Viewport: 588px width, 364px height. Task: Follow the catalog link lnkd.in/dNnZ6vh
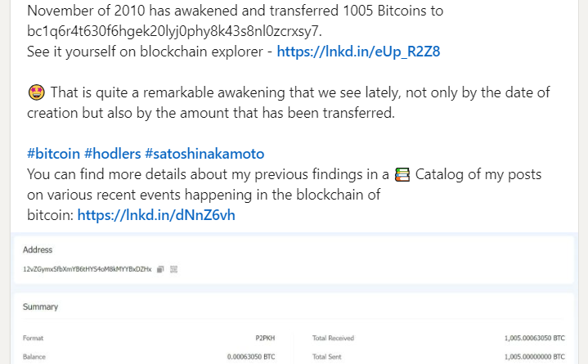156,216
